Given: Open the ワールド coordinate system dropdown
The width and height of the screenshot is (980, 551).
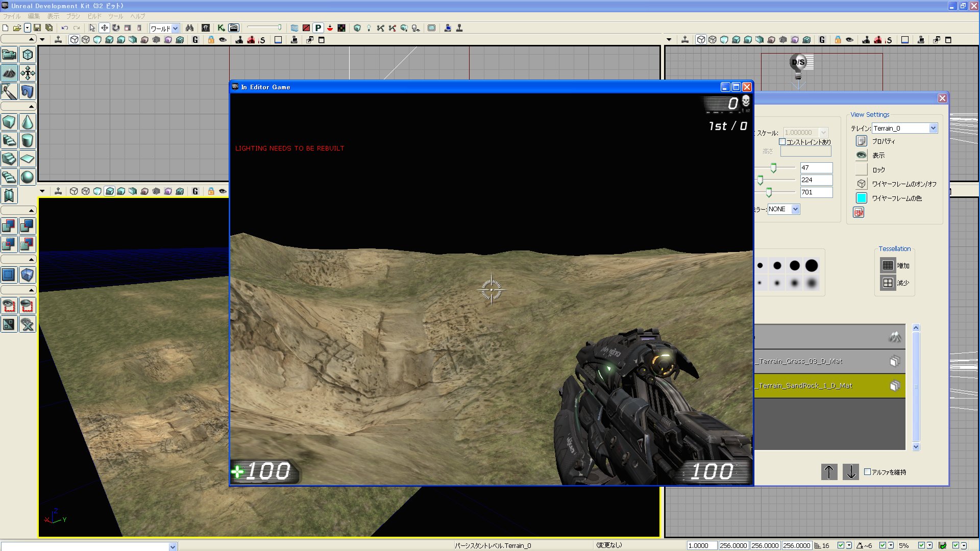Looking at the screenshot, I should [175, 29].
